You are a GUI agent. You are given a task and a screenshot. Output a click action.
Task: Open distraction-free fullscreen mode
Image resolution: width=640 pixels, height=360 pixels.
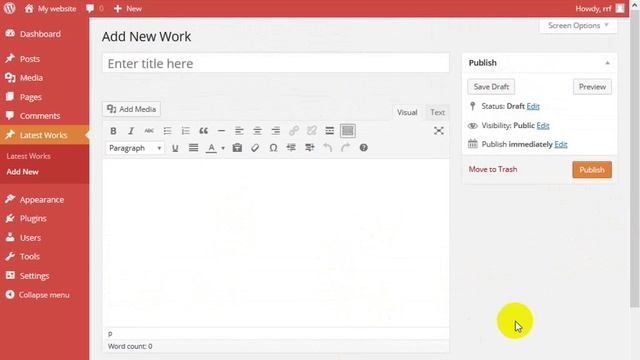coord(438,131)
